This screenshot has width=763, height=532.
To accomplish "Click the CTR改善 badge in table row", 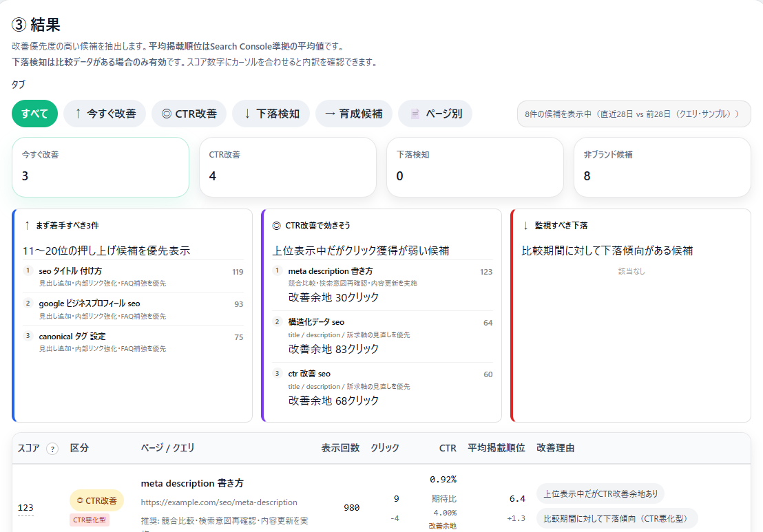I will click(x=96, y=500).
